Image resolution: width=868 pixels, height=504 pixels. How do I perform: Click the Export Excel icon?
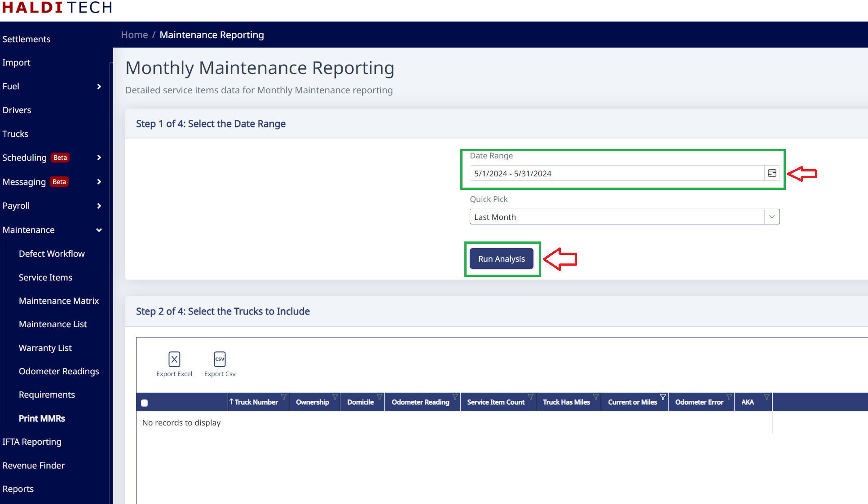[174, 359]
